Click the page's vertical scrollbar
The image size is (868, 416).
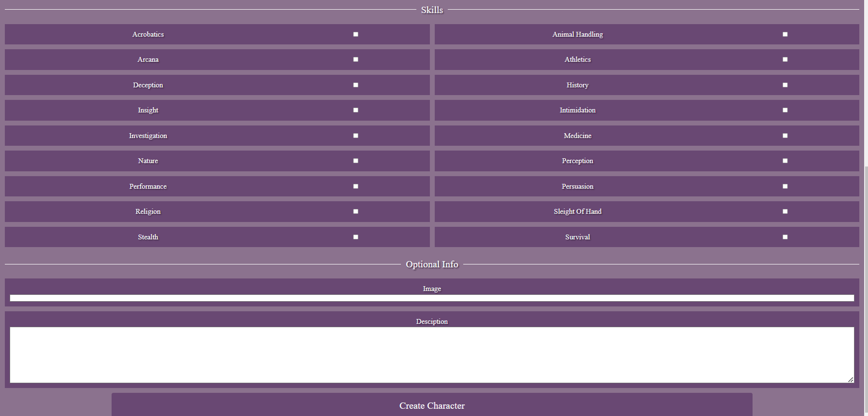coord(866,290)
